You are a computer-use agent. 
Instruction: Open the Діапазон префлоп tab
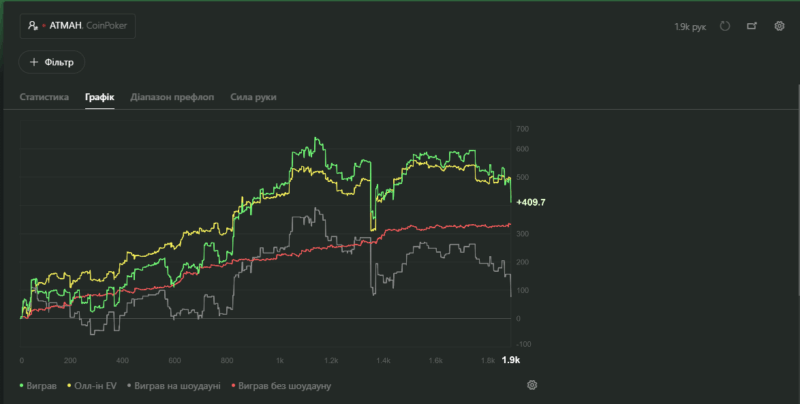(172, 97)
